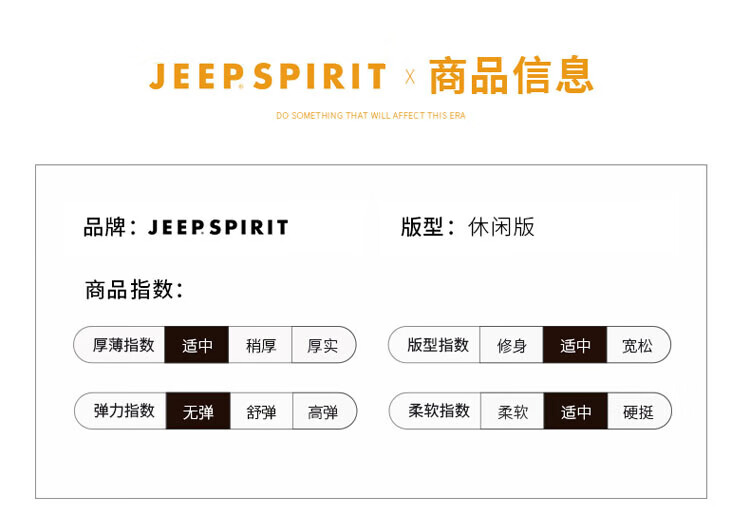
Task: Select 无弹 elasticity option
Action: (x=197, y=411)
